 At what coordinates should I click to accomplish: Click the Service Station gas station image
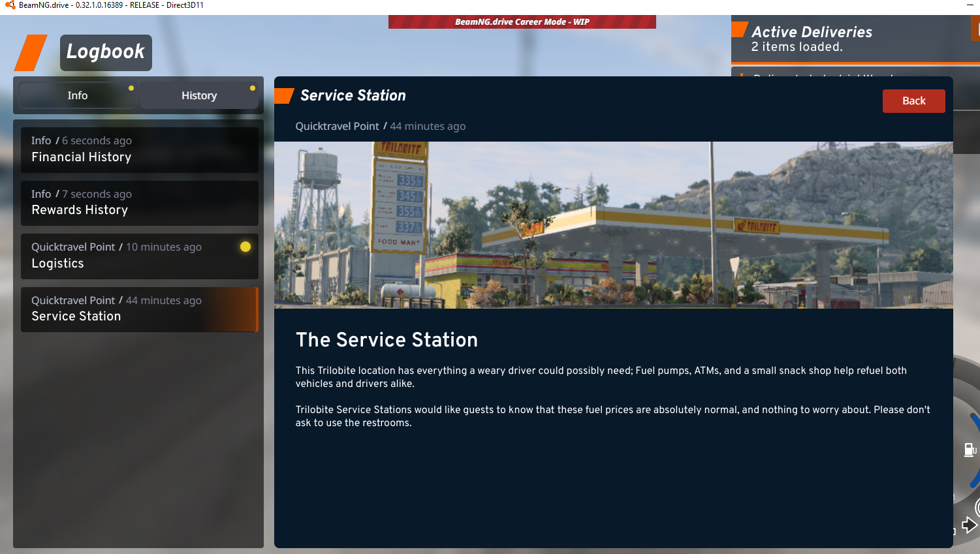(x=613, y=225)
